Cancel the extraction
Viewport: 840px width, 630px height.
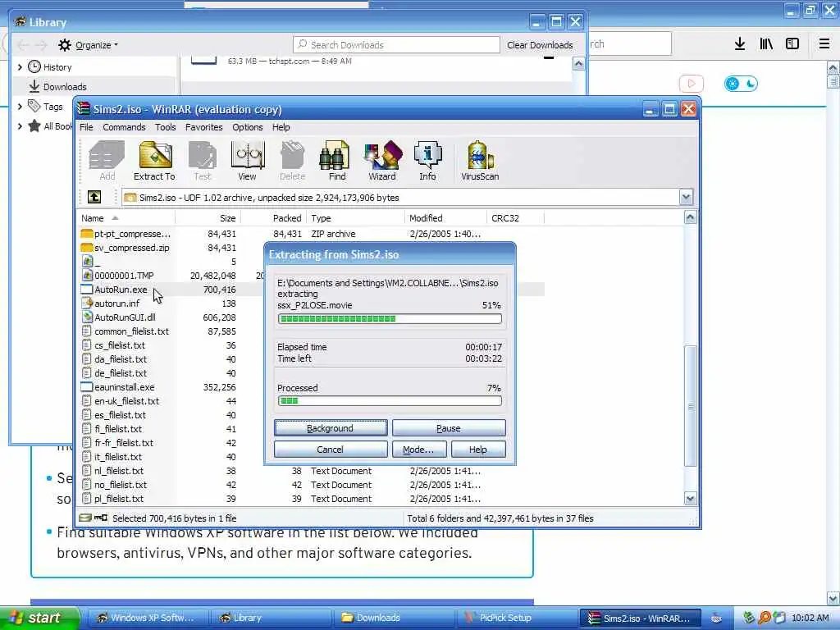tap(331, 450)
